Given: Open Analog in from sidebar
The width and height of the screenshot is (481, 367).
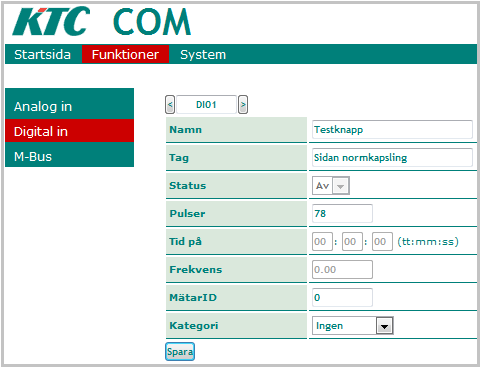Looking at the screenshot, I should point(69,107).
